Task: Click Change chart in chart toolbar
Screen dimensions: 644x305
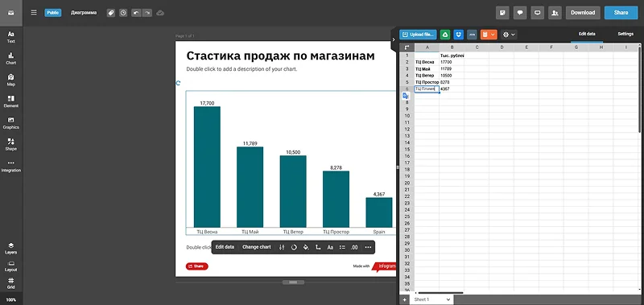Action: [x=256, y=247]
